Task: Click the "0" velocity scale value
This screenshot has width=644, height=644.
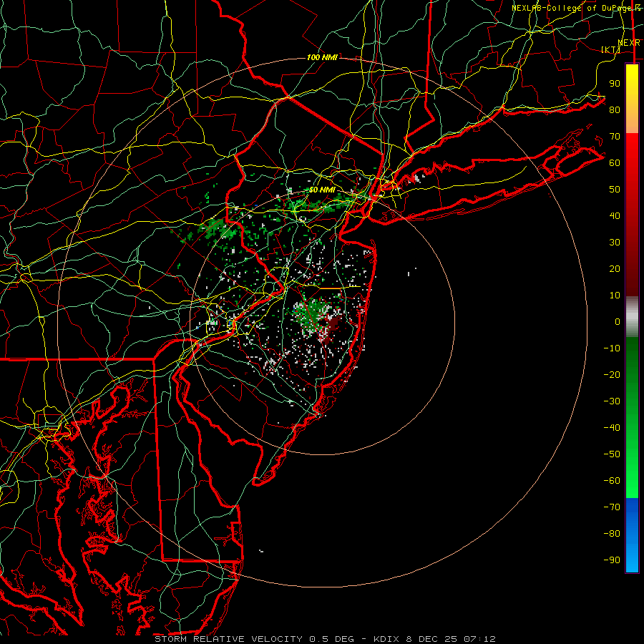Action: (618, 321)
